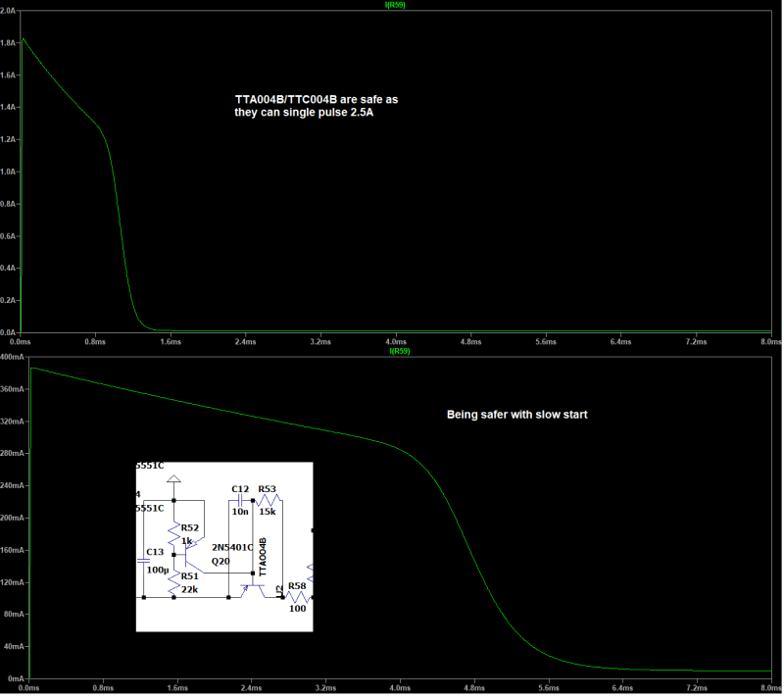Viewport: 784px width, 697px height.
Task: Select resistor label R53 in the schematic
Action: point(267,489)
